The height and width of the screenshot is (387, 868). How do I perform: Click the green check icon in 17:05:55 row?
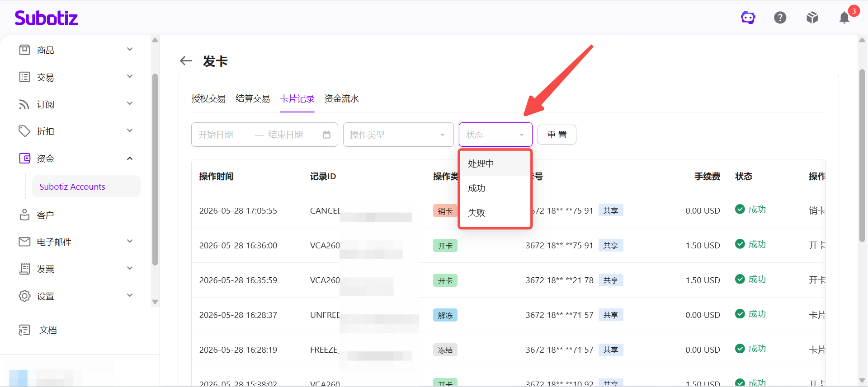740,209
